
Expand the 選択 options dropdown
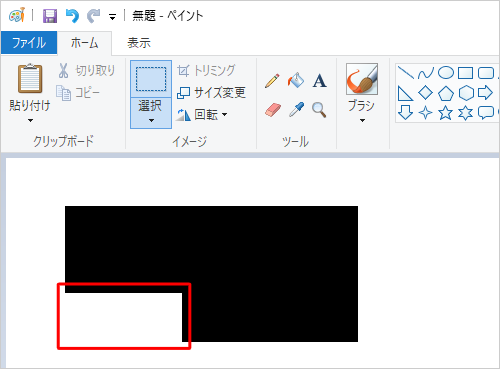(x=151, y=113)
